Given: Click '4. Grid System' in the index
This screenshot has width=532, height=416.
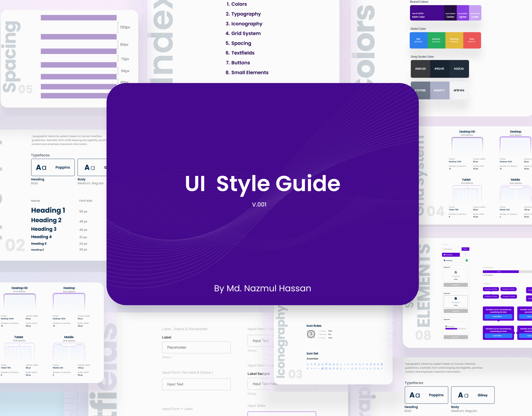Looking at the screenshot, I should click(243, 33).
